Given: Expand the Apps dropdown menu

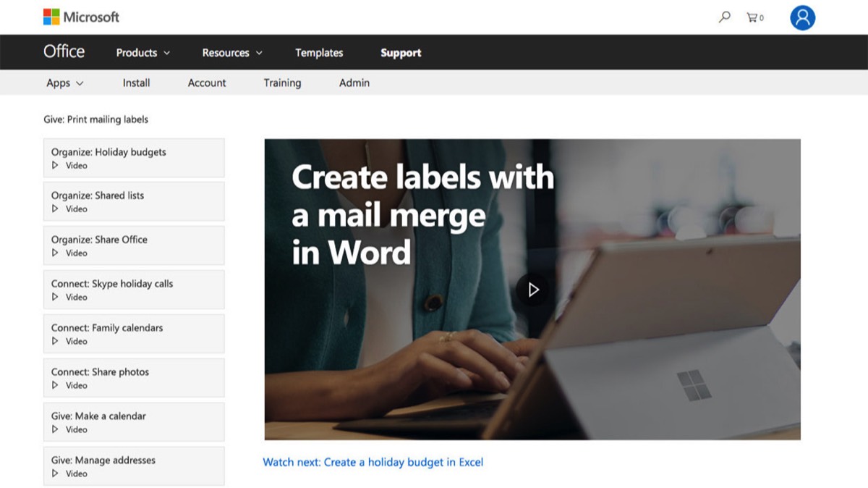Looking at the screenshot, I should 65,83.
